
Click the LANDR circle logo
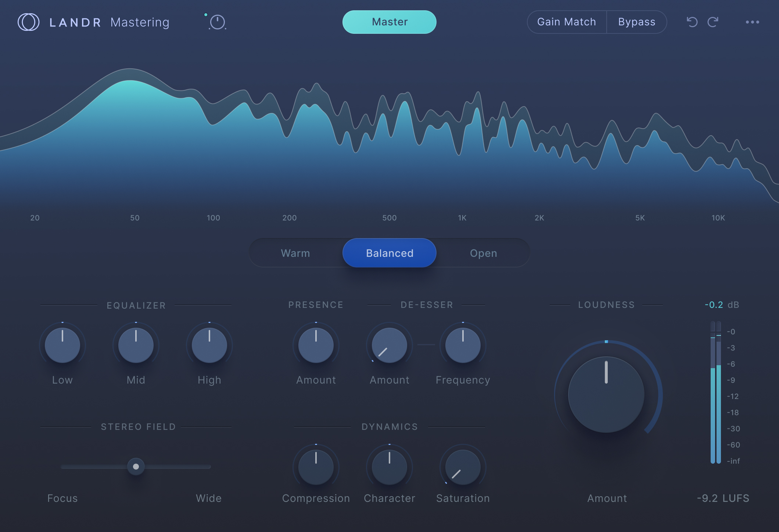pyautogui.click(x=28, y=22)
